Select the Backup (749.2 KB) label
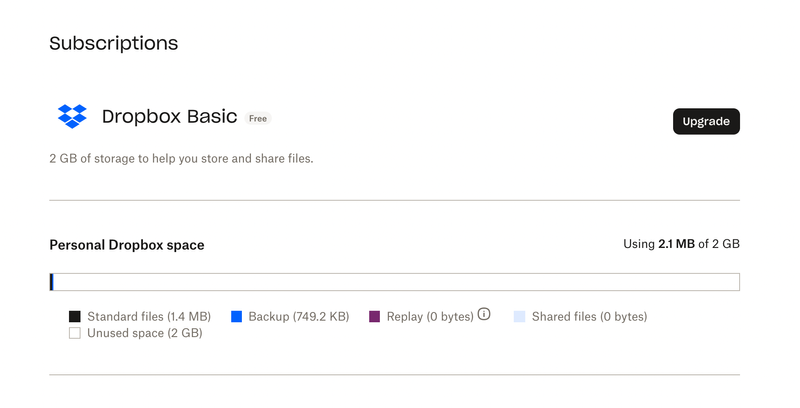 pyautogui.click(x=299, y=317)
